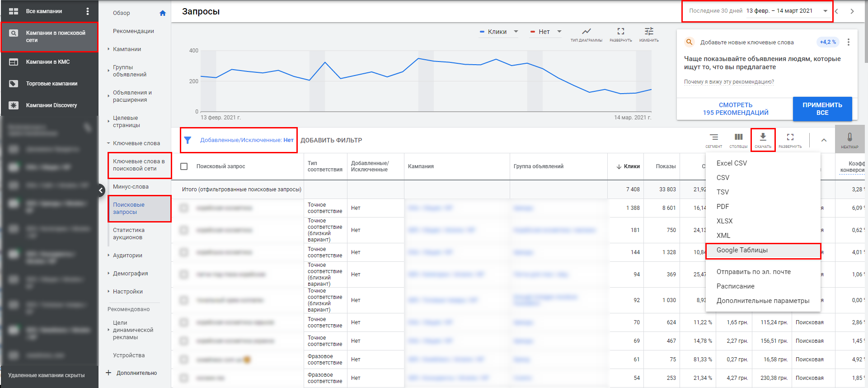Open Кампании в КМС display icon
Screen dimensions: 868x388
tap(14, 62)
